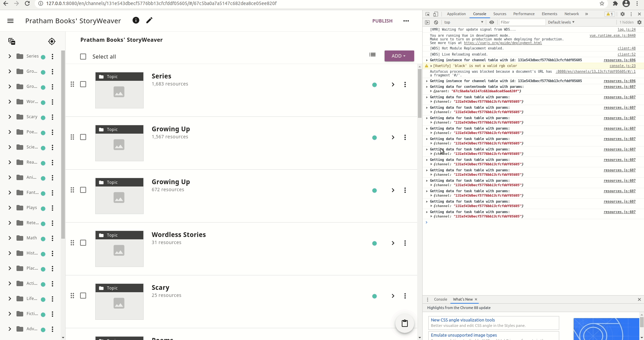
Task: Open channel options three-dots menu
Action: (x=406, y=21)
